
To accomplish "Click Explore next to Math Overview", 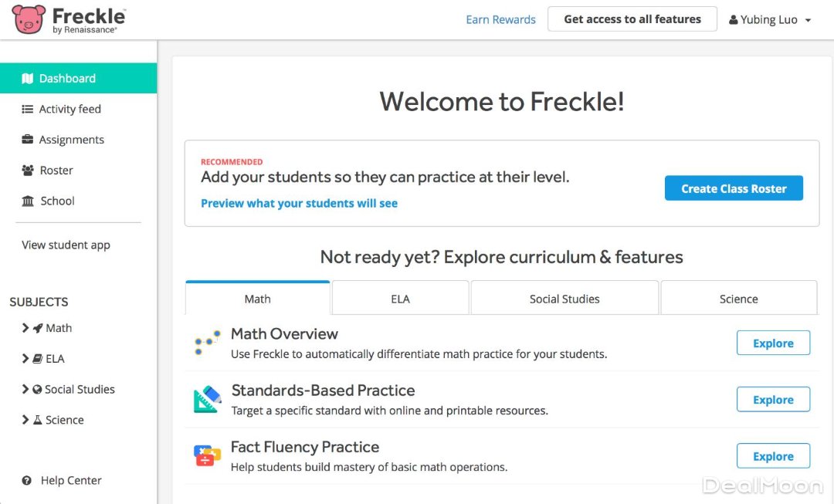I will pos(773,343).
